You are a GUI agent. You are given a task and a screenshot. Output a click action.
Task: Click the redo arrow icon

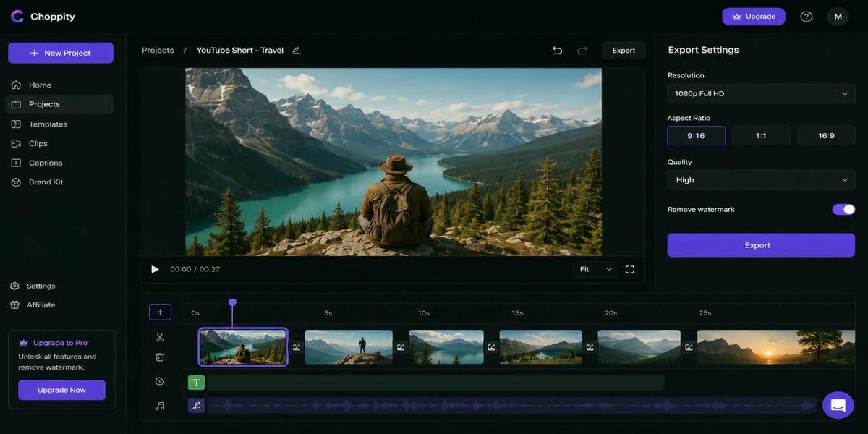coord(582,51)
